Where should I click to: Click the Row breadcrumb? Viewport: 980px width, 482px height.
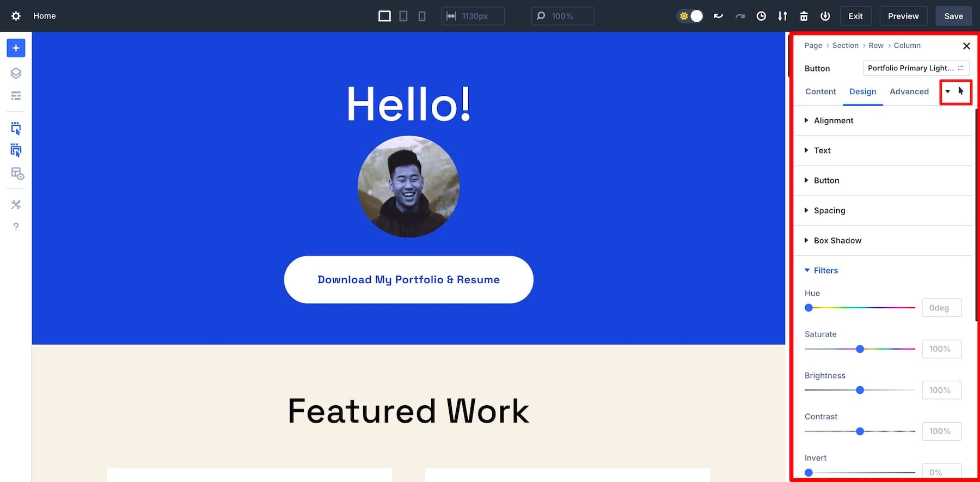[876, 46]
